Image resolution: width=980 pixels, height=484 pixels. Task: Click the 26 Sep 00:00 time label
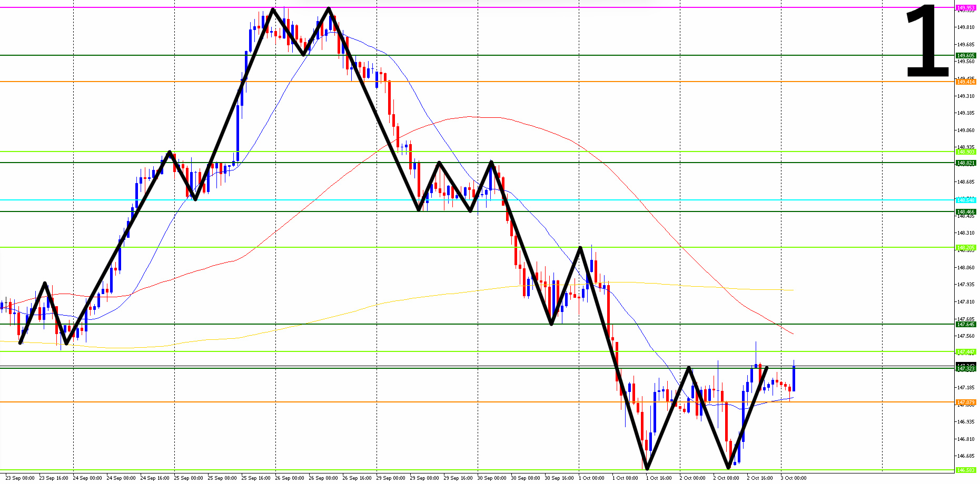[x=290, y=478]
